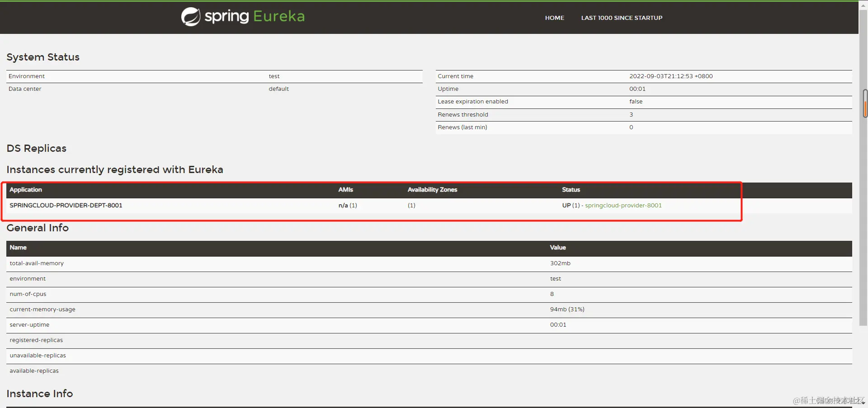The width and height of the screenshot is (868, 408).
Task: Click the Instance Info heading
Action: pyautogui.click(x=40, y=394)
